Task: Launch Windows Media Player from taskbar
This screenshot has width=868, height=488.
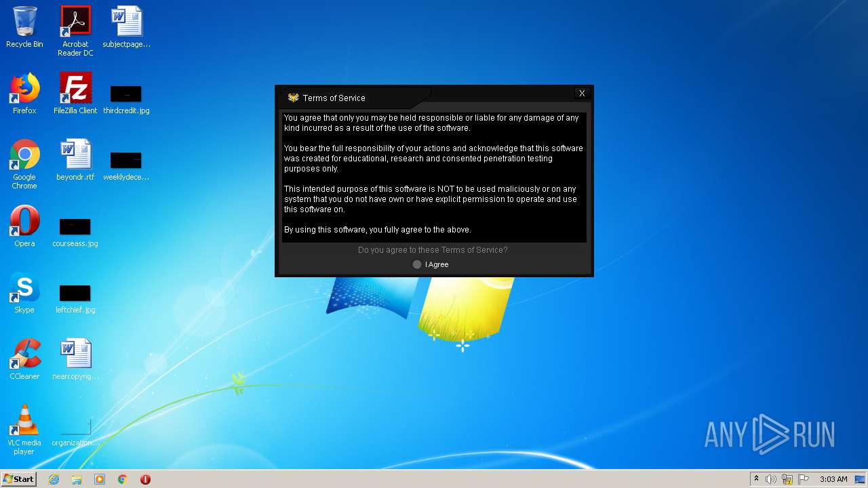Action: click(x=100, y=479)
